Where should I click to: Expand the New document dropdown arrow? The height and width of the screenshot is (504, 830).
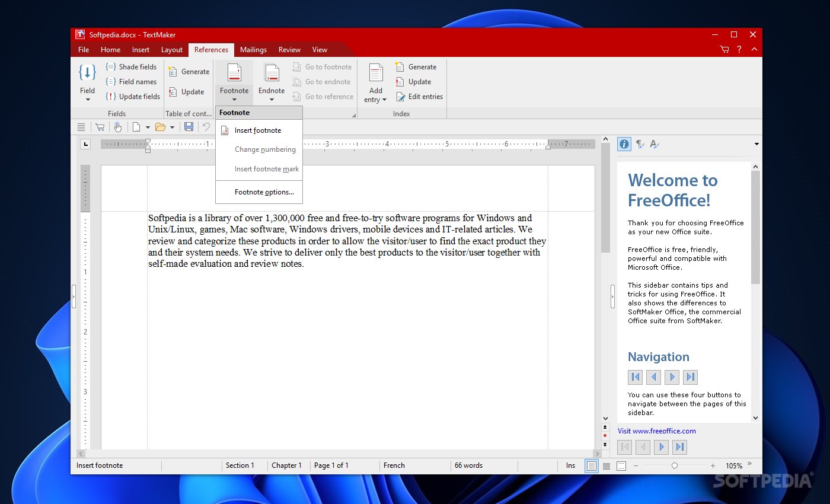148,127
